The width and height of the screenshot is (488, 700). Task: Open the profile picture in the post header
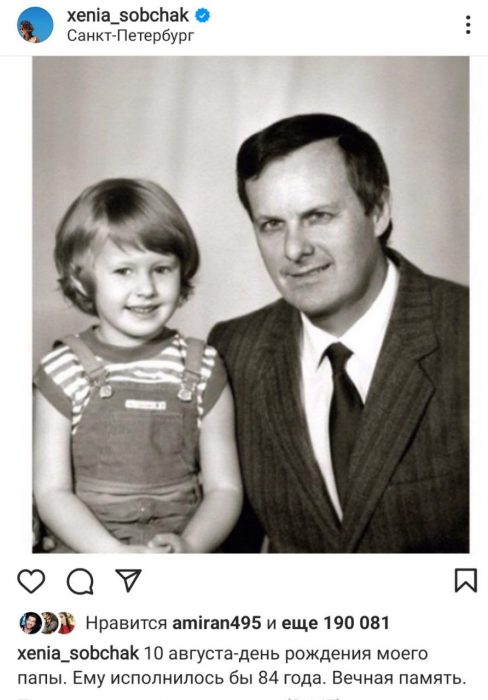tap(35, 25)
